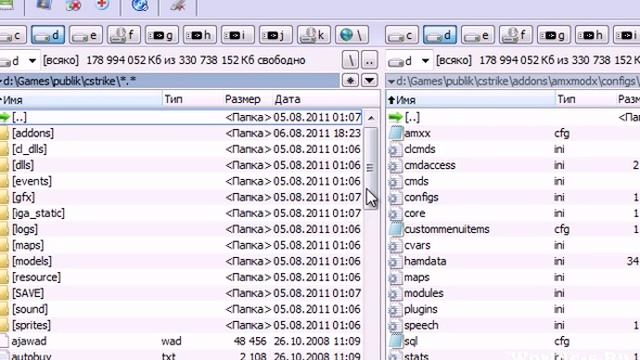Screen dimensions: 640x360
Task: Select the [maps] folder
Action: click(180, 245)
